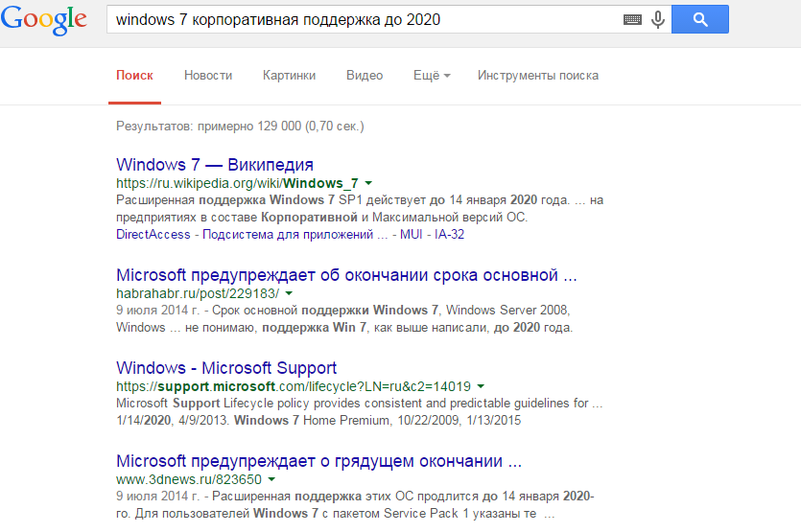Click the ru.wikipedia.org/wiki/Windows_7 URL text
801x532 pixels.
[x=237, y=183]
